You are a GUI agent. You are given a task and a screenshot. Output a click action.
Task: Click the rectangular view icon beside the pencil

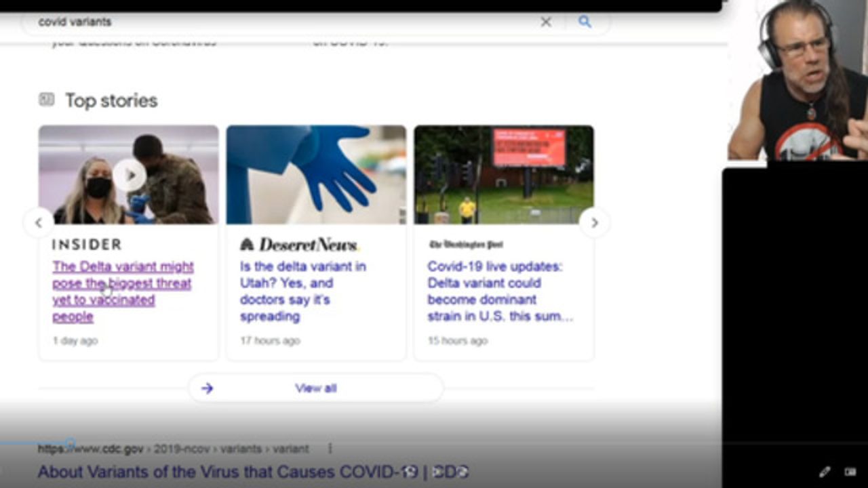click(850, 472)
